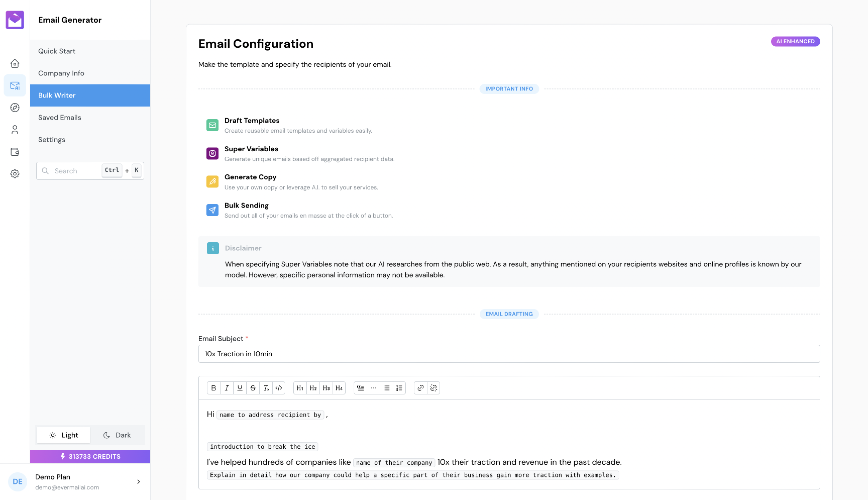Insert an ordered list
This screenshot has width=868, height=500.
click(x=399, y=388)
